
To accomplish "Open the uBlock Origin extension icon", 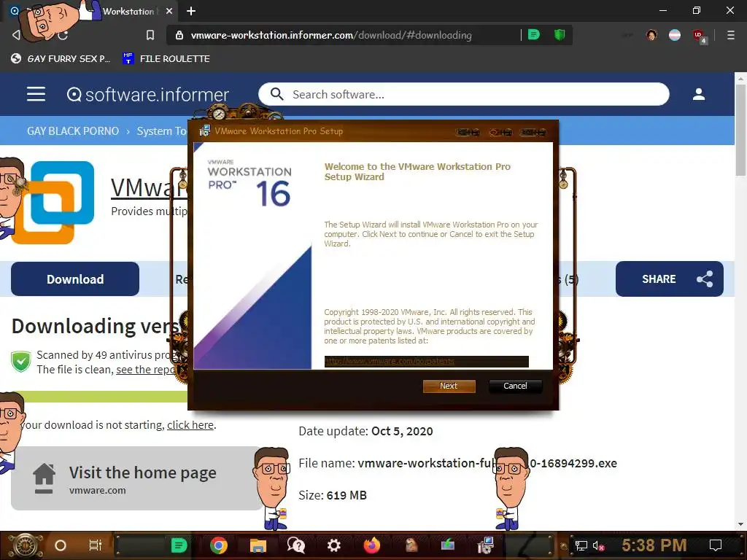I will pyautogui.click(x=699, y=36).
